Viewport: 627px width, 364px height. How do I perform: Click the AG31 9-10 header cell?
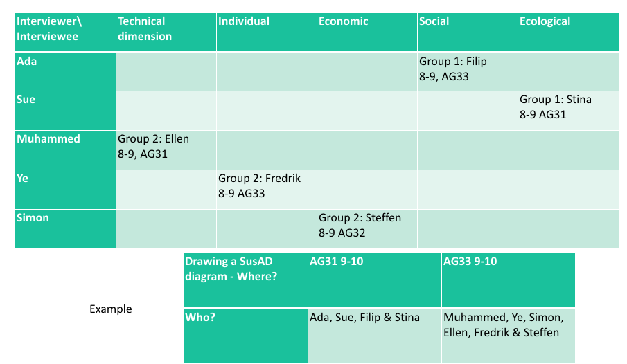pyautogui.click(x=375, y=280)
